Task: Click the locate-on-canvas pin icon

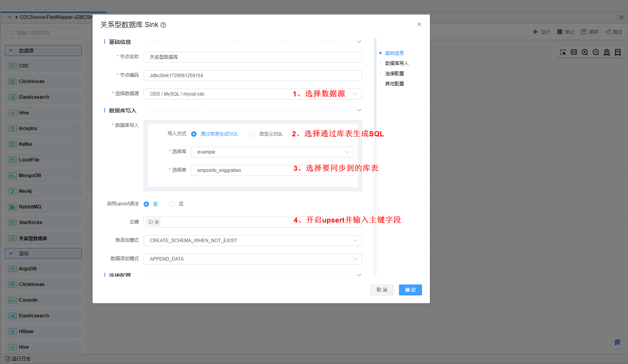Action: (x=606, y=53)
